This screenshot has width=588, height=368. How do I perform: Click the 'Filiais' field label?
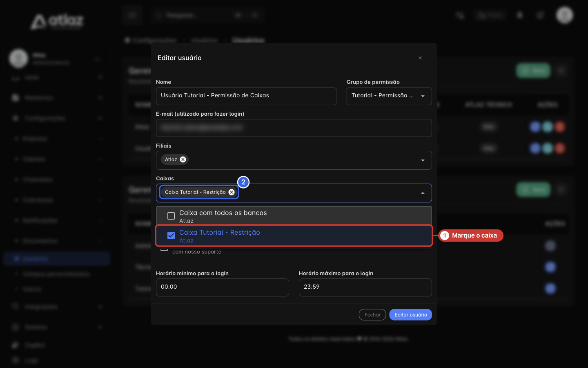(164, 146)
